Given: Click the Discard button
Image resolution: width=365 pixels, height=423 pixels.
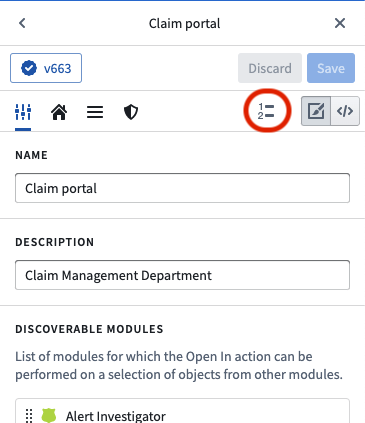Looking at the screenshot, I should [270, 68].
